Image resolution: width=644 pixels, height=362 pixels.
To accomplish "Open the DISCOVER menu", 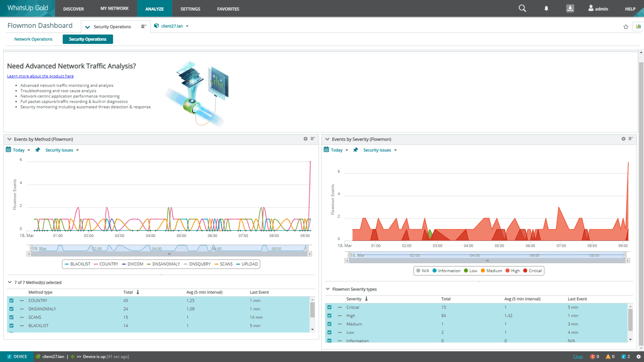I will click(73, 9).
